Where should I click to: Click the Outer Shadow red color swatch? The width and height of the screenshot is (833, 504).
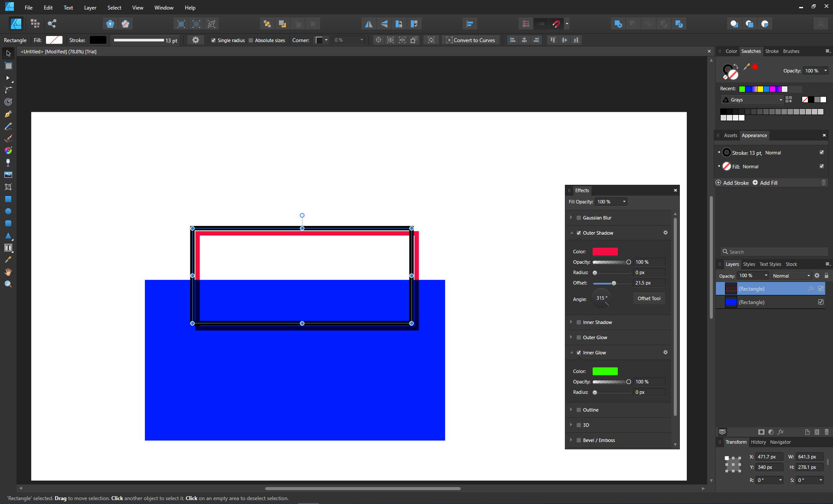coord(605,252)
